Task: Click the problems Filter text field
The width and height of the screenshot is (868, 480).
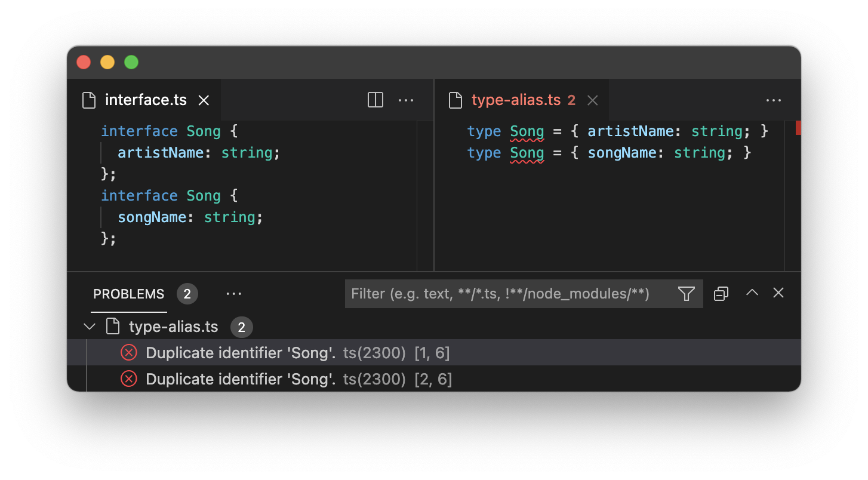Action: (510, 294)
